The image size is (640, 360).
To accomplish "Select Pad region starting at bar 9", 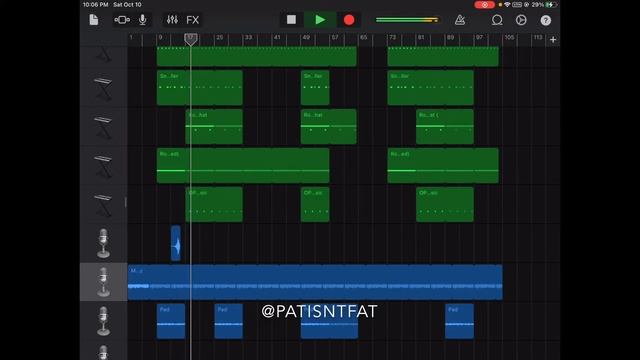I will 171,321.
